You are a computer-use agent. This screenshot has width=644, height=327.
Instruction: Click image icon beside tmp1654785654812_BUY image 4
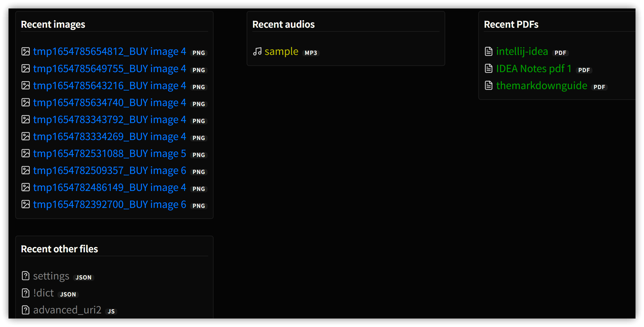pyautogui.click(x=25, y=51)
